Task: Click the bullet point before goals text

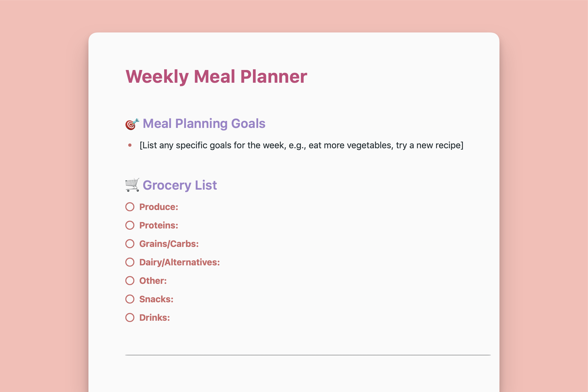Action: 130,145
